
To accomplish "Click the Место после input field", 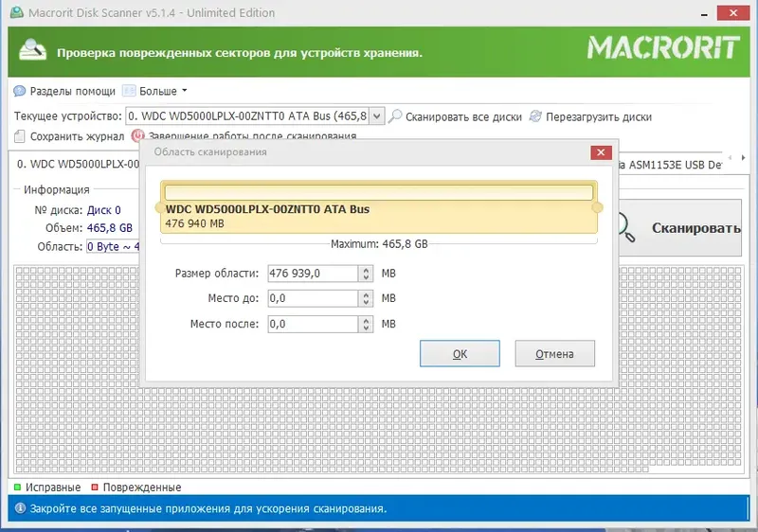I will point(313,325).
